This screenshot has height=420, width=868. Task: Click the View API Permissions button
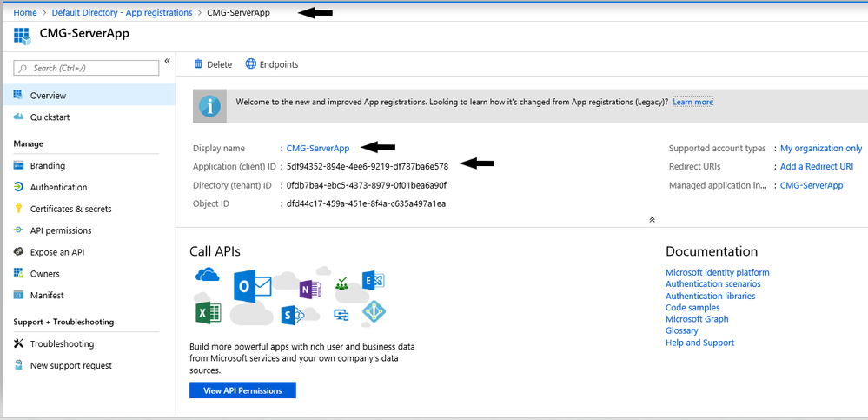[242, 390]
